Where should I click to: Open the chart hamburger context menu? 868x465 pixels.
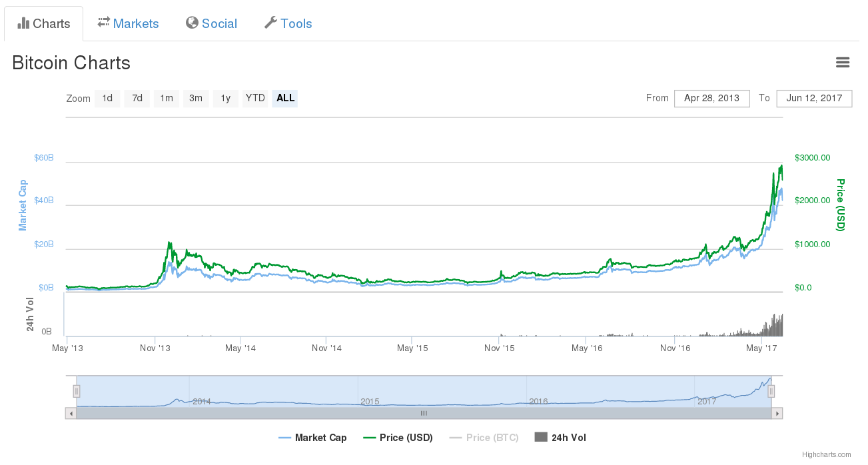click(x=843, y=63)
